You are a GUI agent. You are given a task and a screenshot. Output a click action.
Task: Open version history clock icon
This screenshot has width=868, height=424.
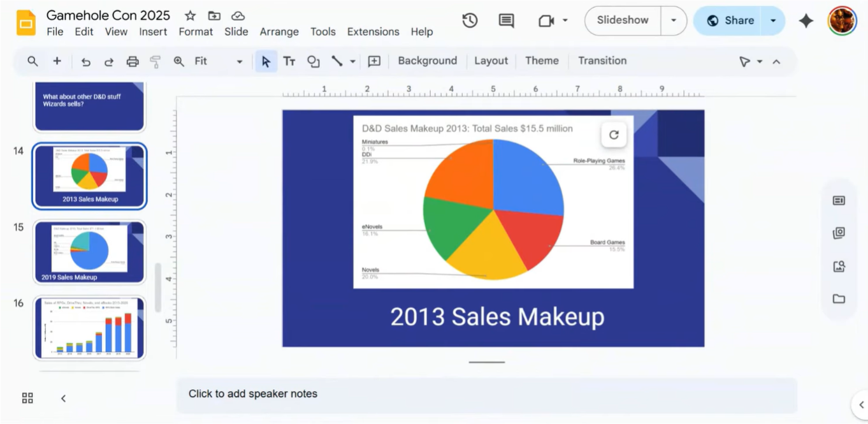coord(470,20)
